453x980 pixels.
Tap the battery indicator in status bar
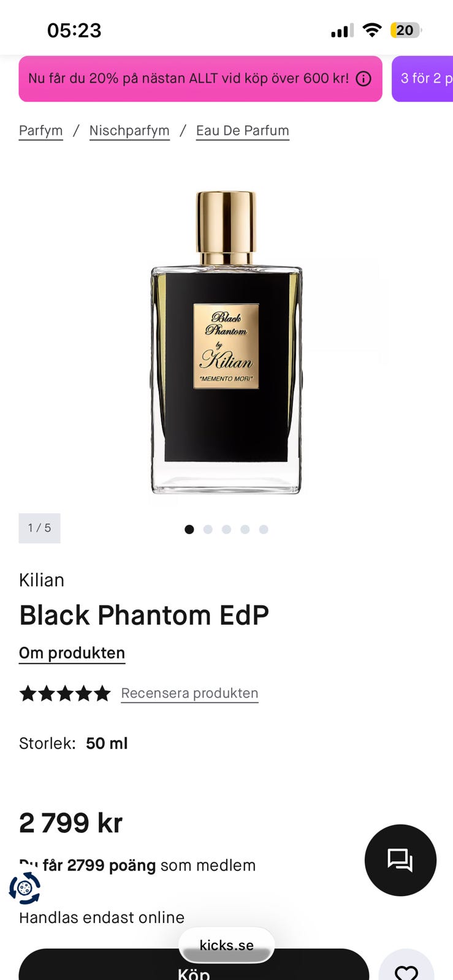(x=406, y=30)
